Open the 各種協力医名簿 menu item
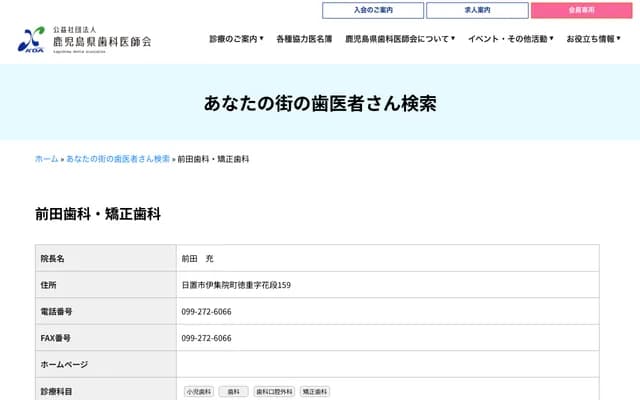This screenshot has width=640, height=400. (x=304, y=39)
